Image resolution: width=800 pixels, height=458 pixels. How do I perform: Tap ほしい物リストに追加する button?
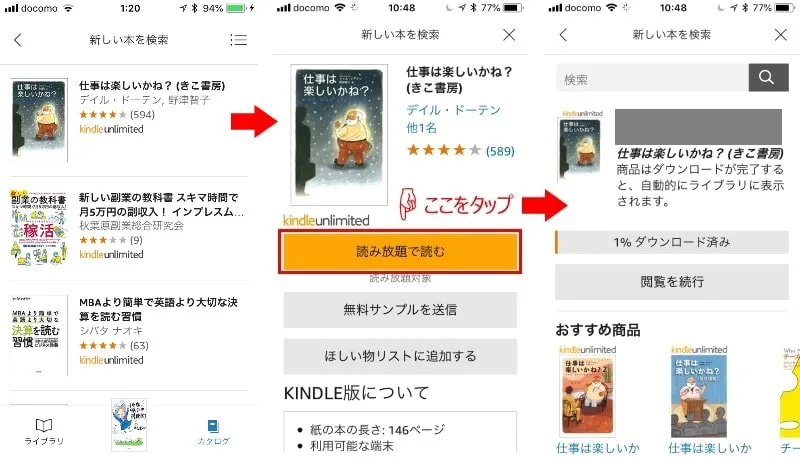[x=400, y=356]
